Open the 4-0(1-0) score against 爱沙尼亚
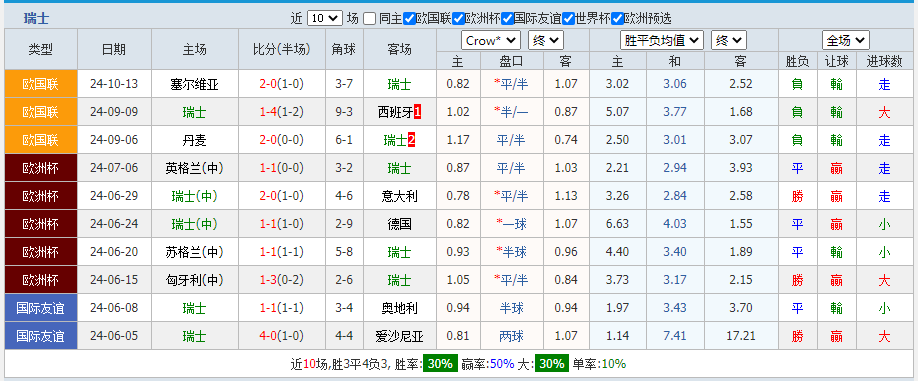Image resolution: width=918 pixels, height=381 pixels. (x=282, y=337)
